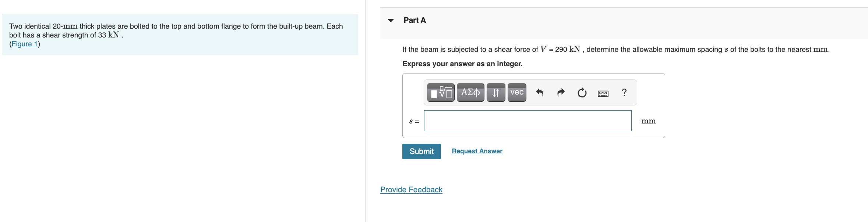Viewport: 868px width, 222px height.
Task: Open the math templates palette
Action: click(x=441, y=92)
